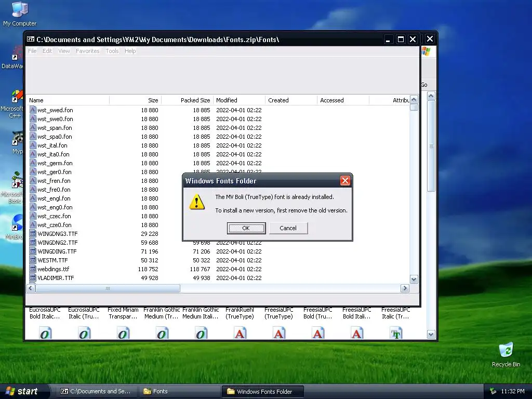Image resolution: width=532 pixels, height=399 pixels.
Task: Select the wst_engl.fon file icon
Action: (33, 198)
